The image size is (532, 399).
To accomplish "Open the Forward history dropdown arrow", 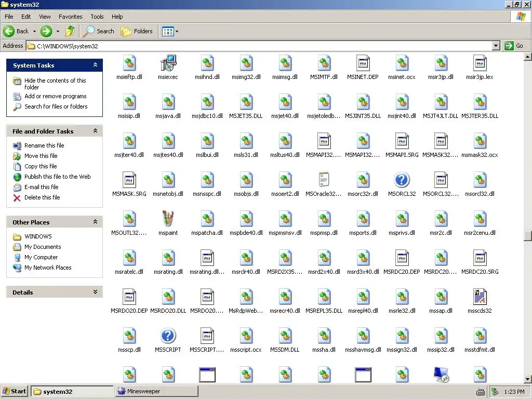I will (x=58, y=31).
